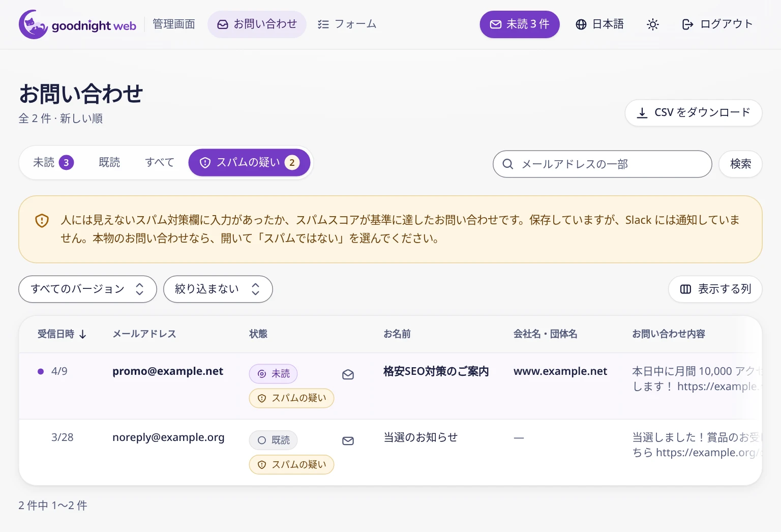
Task: Click the お名前 column header
Action: 397,334
